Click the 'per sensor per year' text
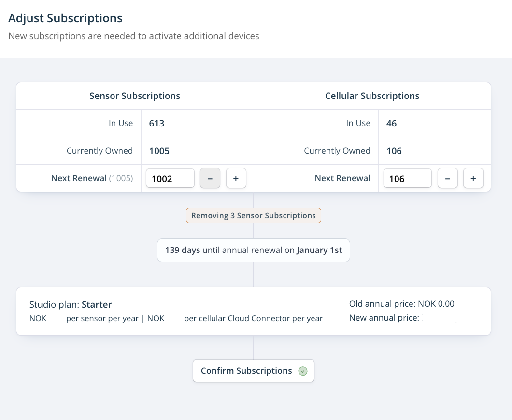 pyautogui.click(x=102, y=319)
